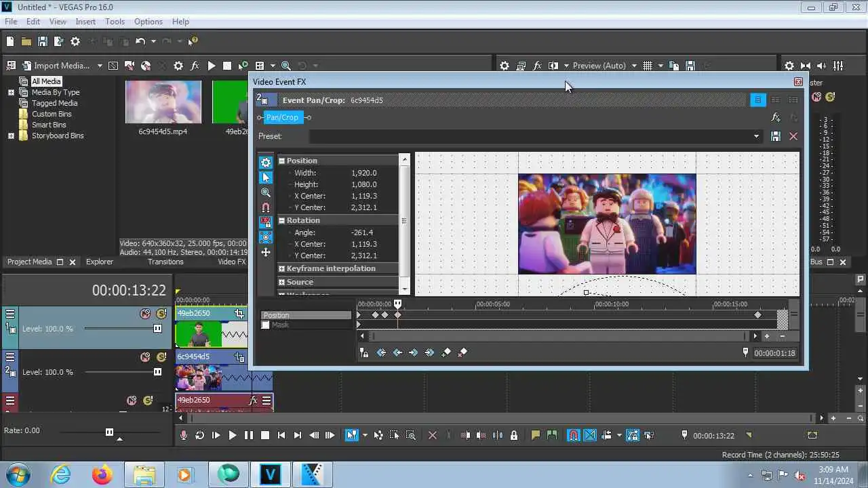Open Media FX in Project Media toolbar
This screenshot has width=868, height=488.
click(195, 66)
